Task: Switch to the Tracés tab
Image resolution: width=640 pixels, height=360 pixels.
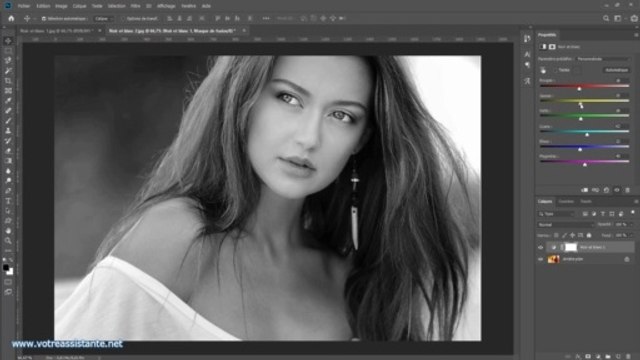Action: tap(586, 202)
